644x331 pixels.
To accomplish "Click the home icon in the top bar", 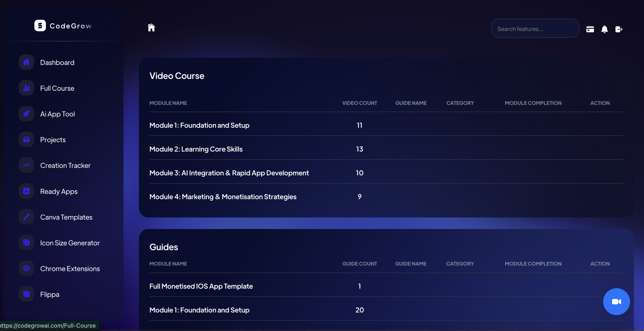I will point(151,27).
